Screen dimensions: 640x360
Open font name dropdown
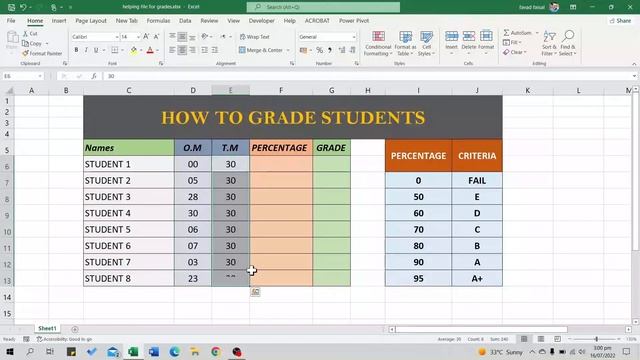116,37
